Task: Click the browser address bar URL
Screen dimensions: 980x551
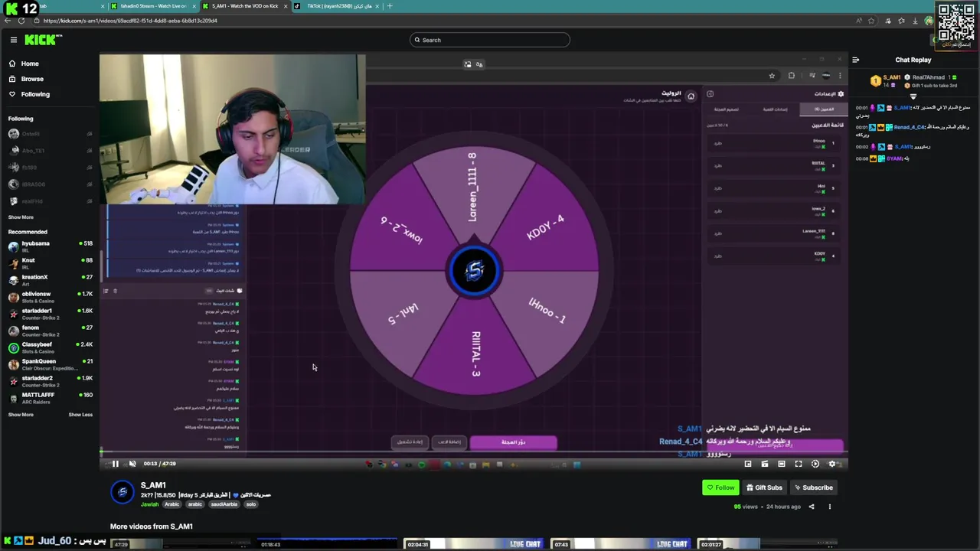Action: pos(130,21)
